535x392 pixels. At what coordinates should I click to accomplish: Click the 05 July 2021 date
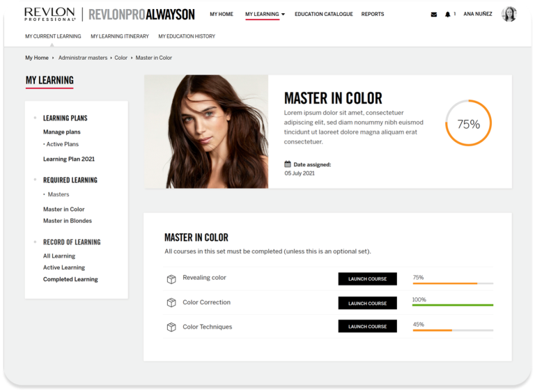tap(300, 173)
